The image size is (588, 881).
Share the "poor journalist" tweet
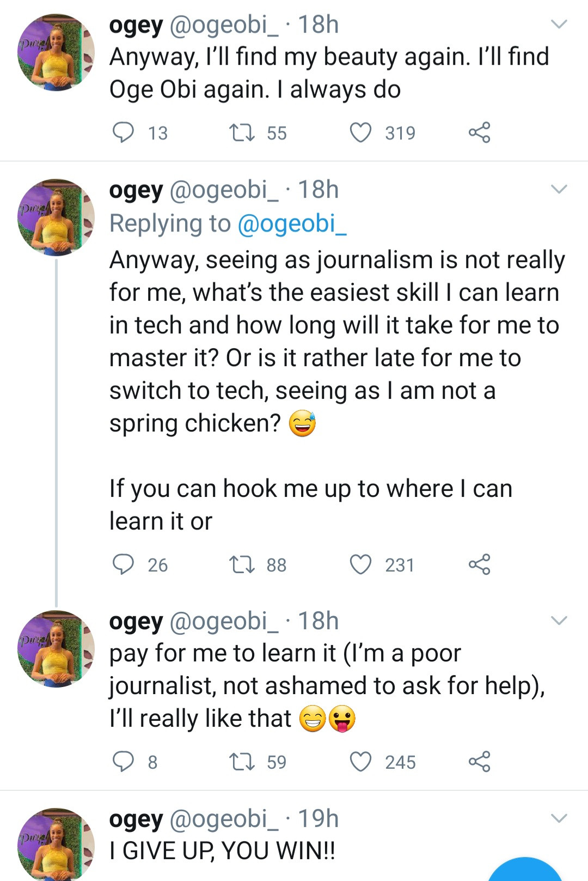tap(479, 762)
